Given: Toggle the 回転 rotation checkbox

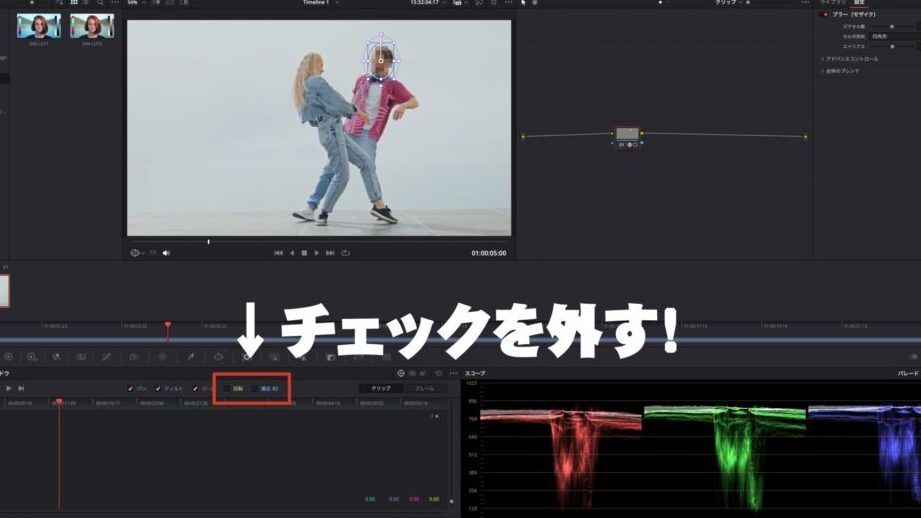Looking at the screenshot, I should click(227, 389).
